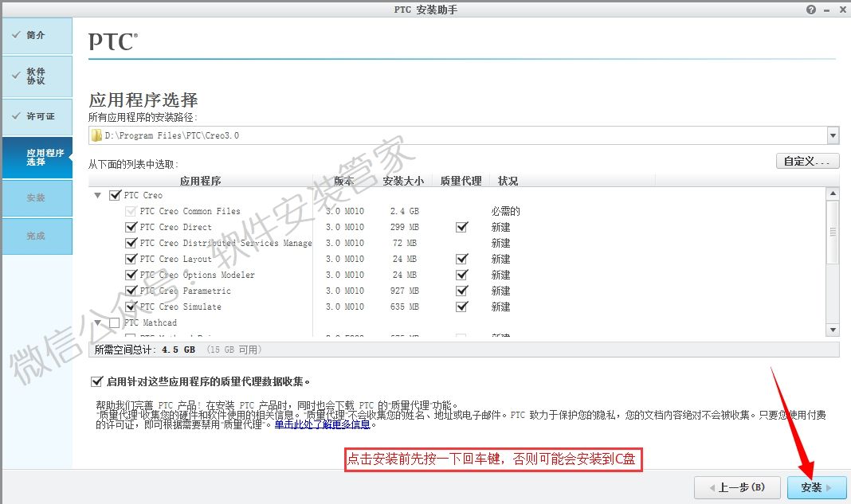
Task: Uncheck the PTC Creo Direct checkbox
Action: (x=131, y=227)
